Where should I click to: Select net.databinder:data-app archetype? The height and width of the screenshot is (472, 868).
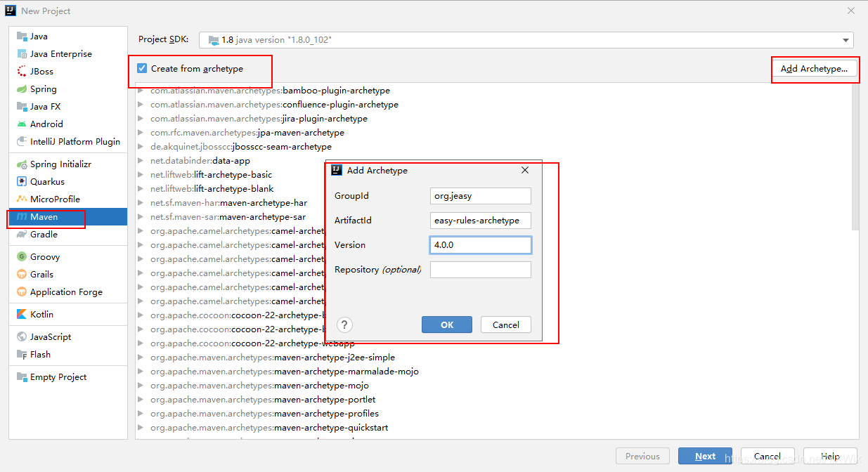200,161
